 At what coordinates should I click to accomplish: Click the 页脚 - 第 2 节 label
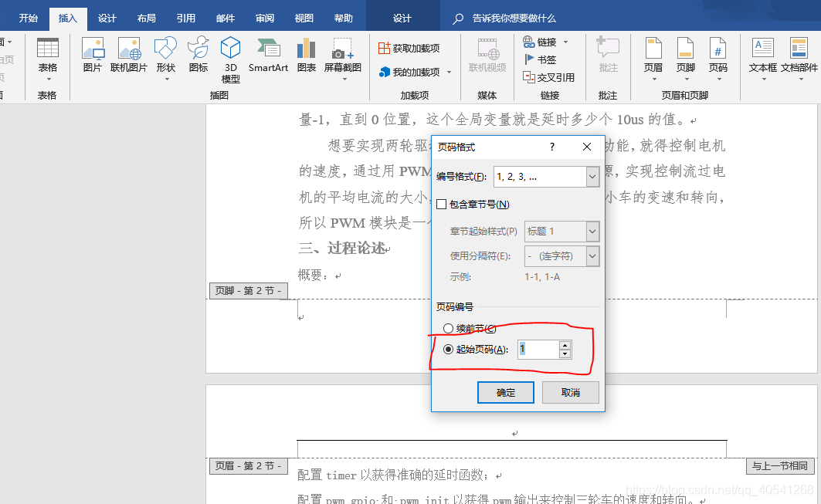coord(249,290)
